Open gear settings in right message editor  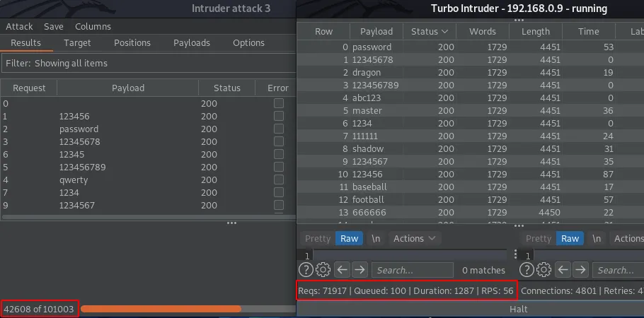544,270
